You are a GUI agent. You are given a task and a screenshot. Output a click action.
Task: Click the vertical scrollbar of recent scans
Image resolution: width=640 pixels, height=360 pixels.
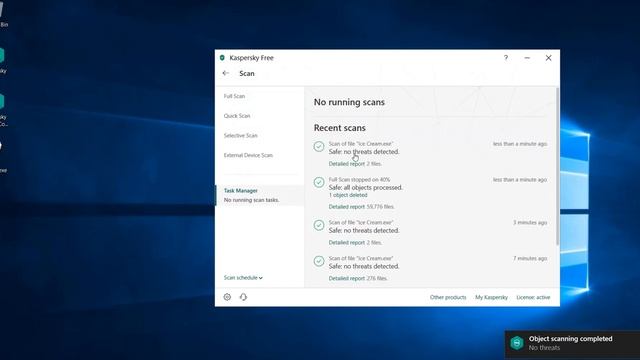click(x=557, y=167)
